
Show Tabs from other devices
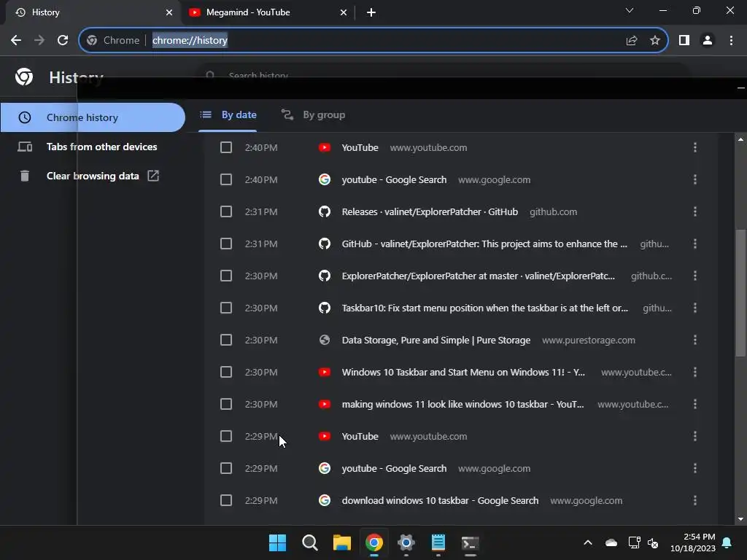point(93,147)
